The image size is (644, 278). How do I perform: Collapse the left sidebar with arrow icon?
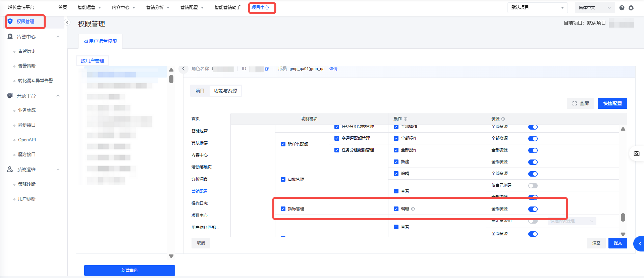pyautogui.click(x=67, y=22)
